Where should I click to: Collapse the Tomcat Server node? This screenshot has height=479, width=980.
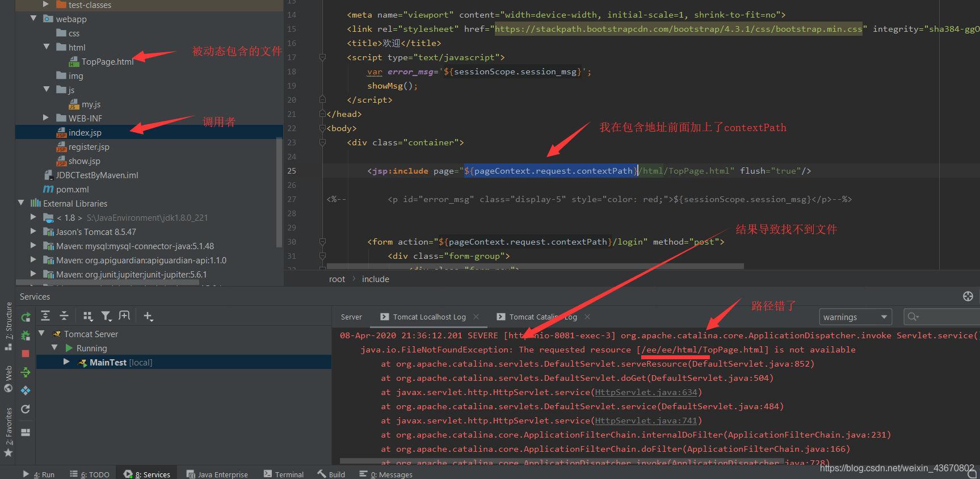42,333
